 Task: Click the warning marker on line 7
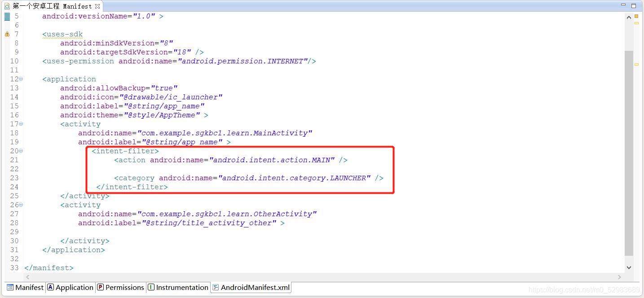[7, 34]
